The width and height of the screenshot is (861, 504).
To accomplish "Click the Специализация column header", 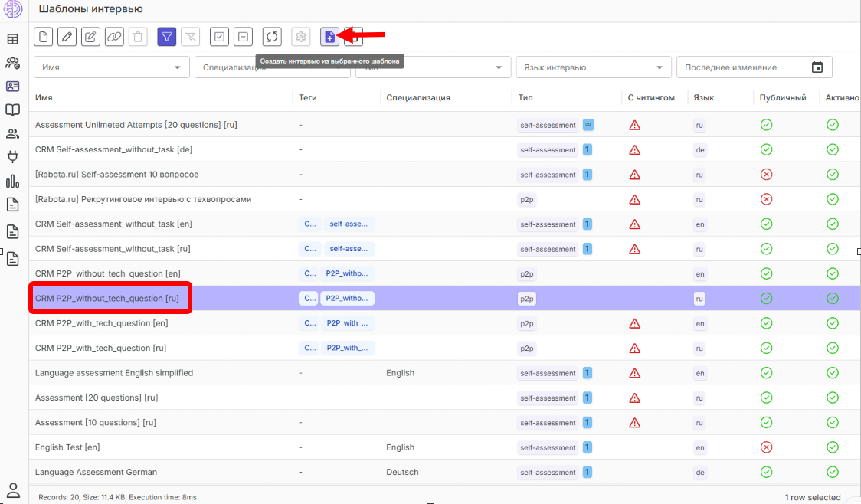I will (417, 97).
